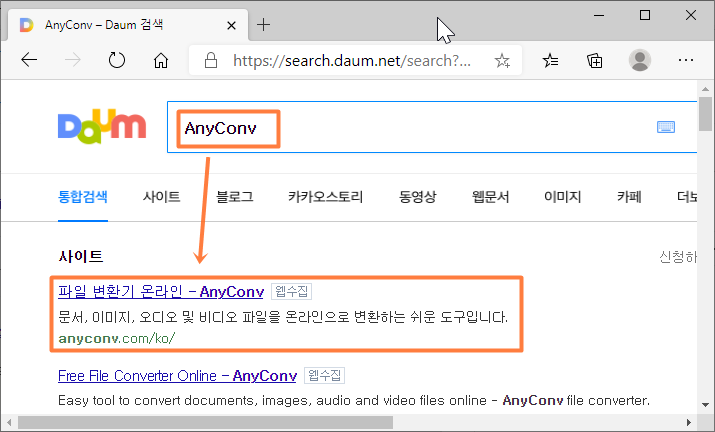Image resolution: width=715 pixels, height=432 pixels.
Task: Click the address bar URL
Action: coord(352,60)
